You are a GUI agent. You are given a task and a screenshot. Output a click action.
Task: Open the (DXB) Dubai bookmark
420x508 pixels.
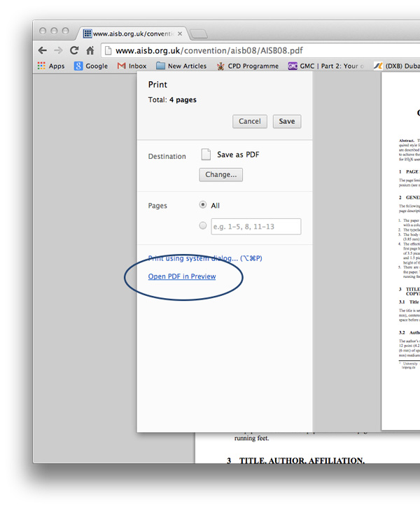pyautogui.click(x=397, y=66)
